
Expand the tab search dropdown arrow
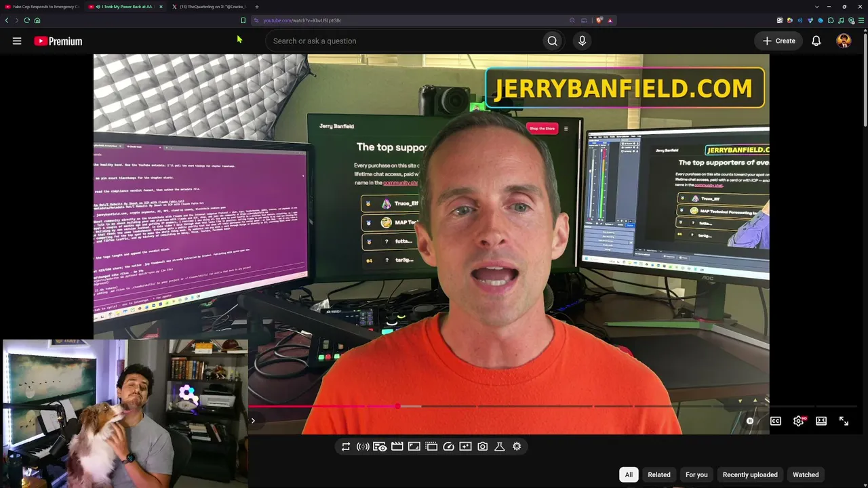817,7
